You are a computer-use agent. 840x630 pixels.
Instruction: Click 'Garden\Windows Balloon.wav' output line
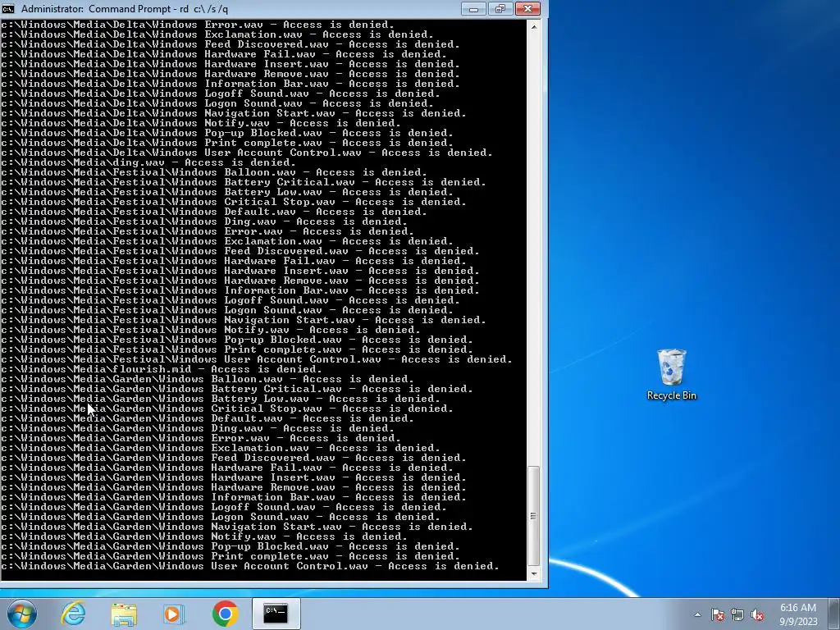click(x=208, y=379)
